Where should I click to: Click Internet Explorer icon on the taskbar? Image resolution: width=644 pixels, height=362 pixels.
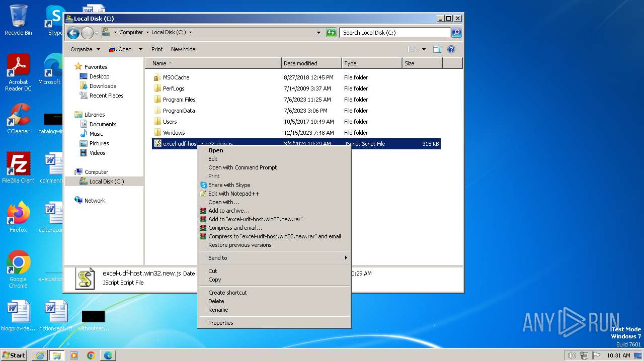click(40, 355)
